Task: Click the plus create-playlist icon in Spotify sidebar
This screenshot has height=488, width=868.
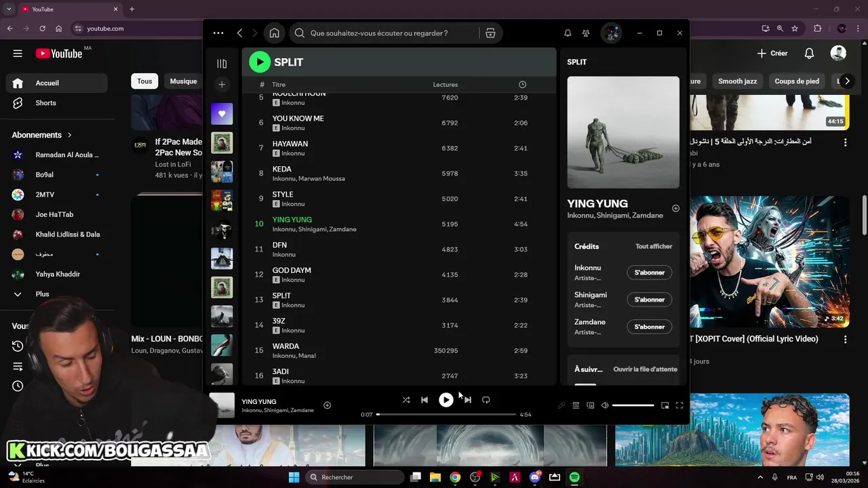Action: pos(222,85)
